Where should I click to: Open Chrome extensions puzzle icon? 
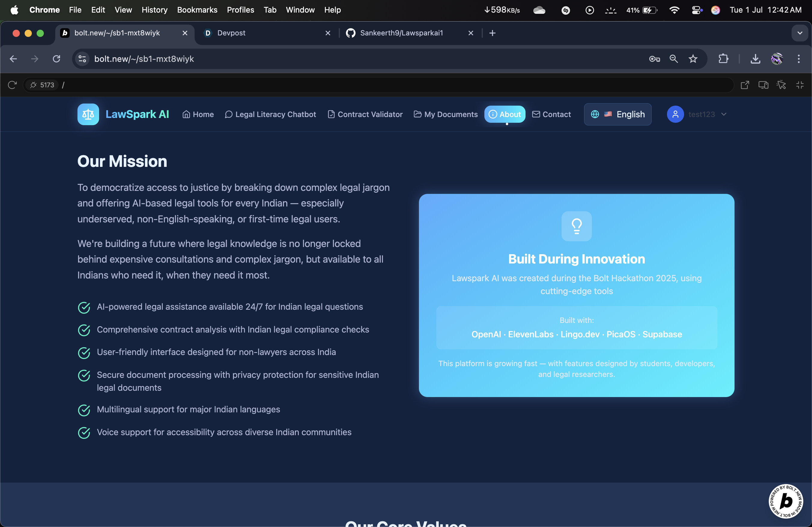[x=723, y=59]
